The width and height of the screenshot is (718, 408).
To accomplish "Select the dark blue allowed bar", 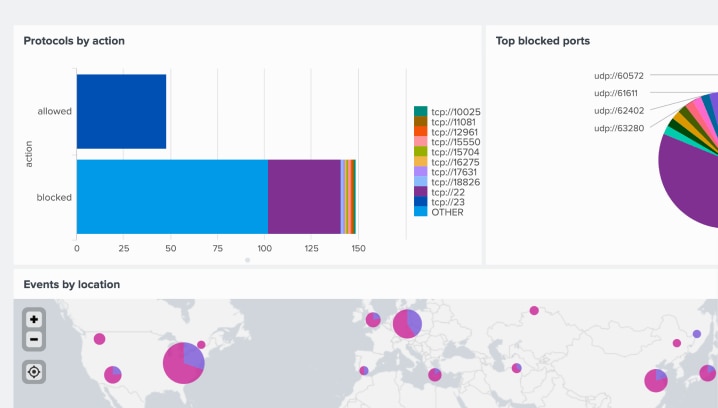I will (x=121, y=111).
